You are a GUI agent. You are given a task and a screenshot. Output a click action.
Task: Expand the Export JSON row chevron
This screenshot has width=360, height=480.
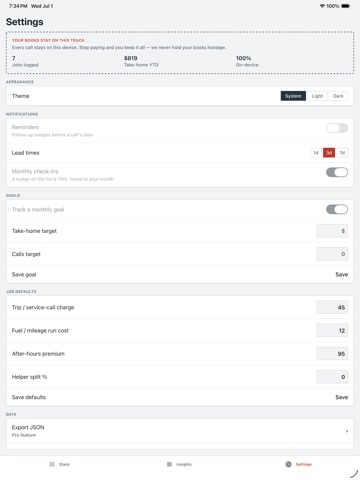click(x=347, y=431)
